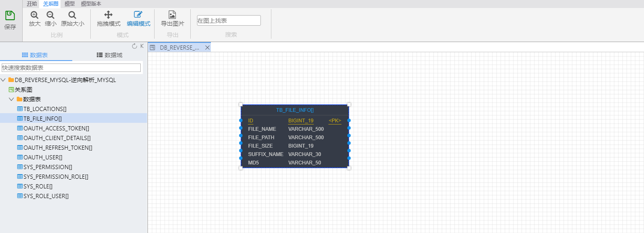Click FILE_PATH field in diagram node

pos(261,138)
